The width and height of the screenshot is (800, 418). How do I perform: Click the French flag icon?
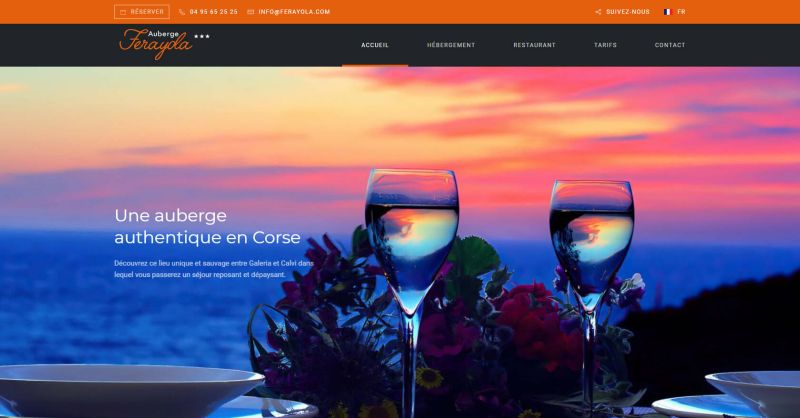point(668,12)
